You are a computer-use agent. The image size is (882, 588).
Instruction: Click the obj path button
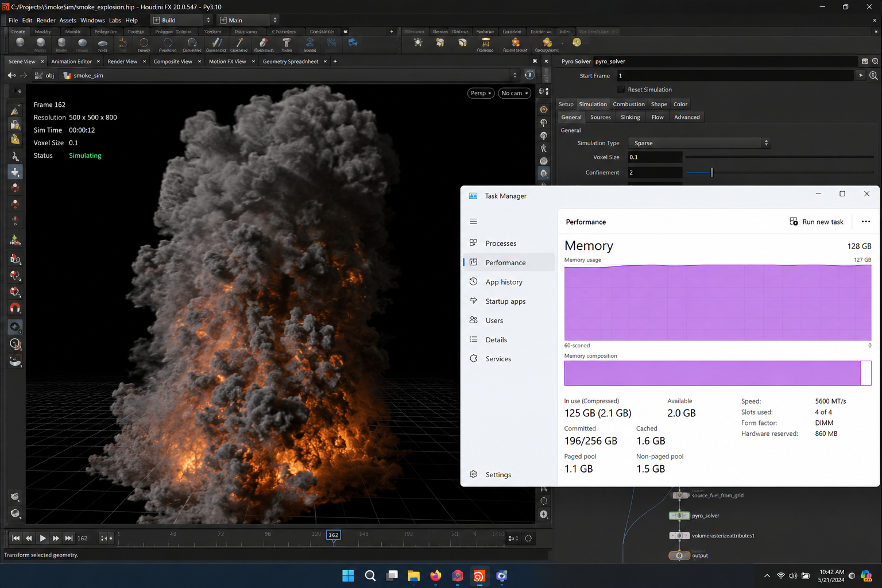pos(45,75)
